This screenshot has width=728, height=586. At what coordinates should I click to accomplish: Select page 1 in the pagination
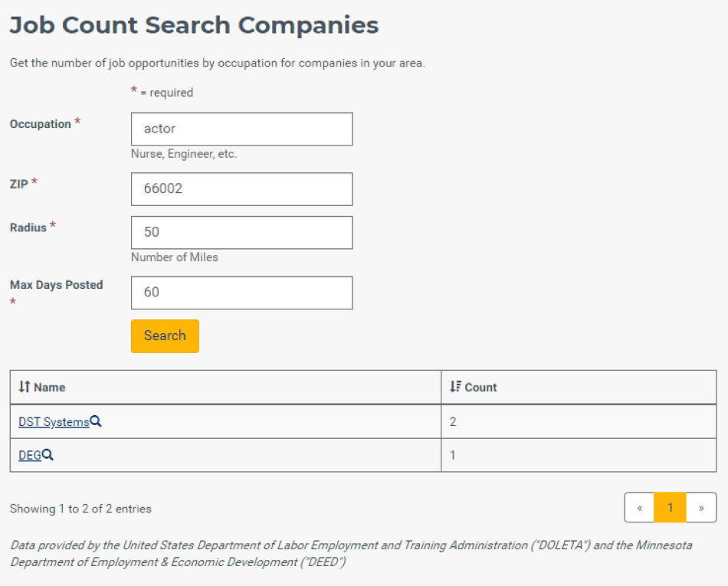click(670, 508)
